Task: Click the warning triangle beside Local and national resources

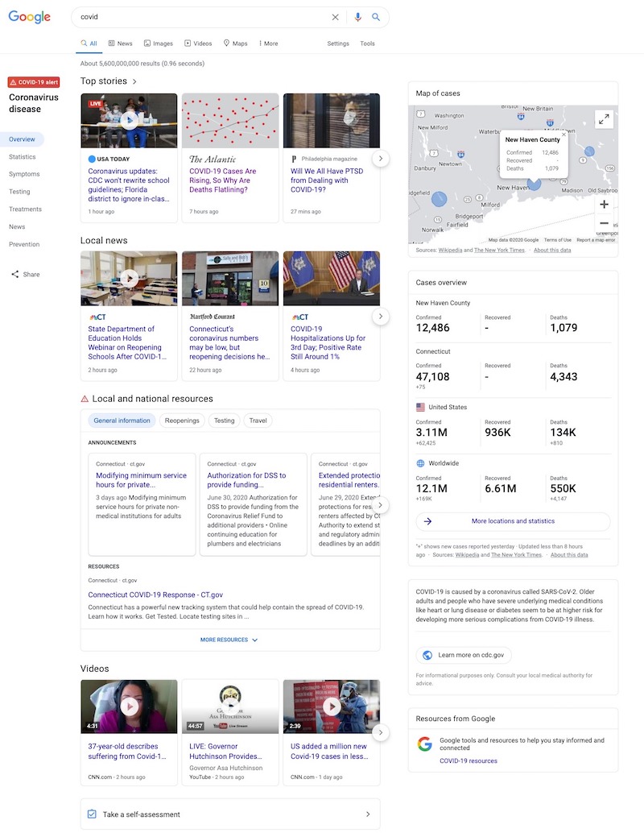Action: click(x=85, y=399)
